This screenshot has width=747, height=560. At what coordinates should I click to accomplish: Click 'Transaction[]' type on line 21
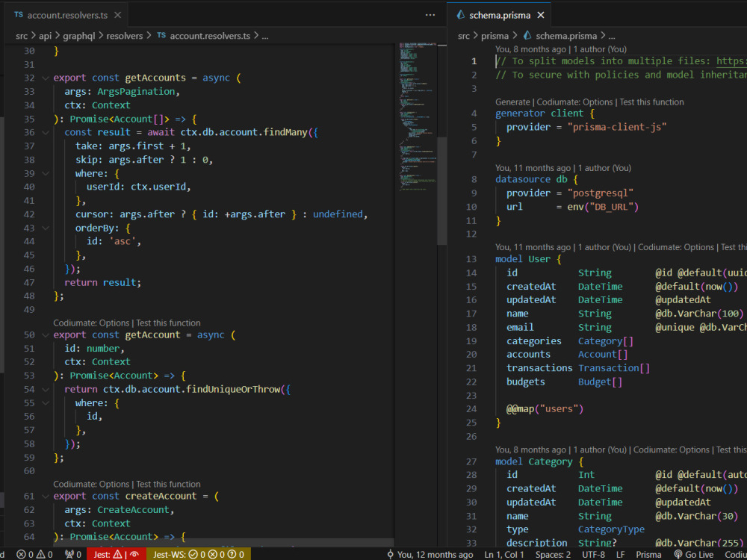(x=614, y=368)
